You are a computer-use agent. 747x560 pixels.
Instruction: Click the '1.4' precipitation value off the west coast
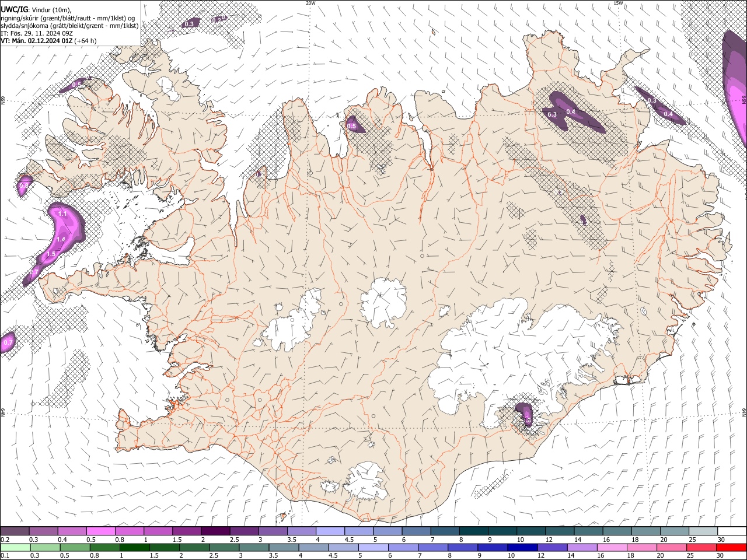tap(61, 239)
